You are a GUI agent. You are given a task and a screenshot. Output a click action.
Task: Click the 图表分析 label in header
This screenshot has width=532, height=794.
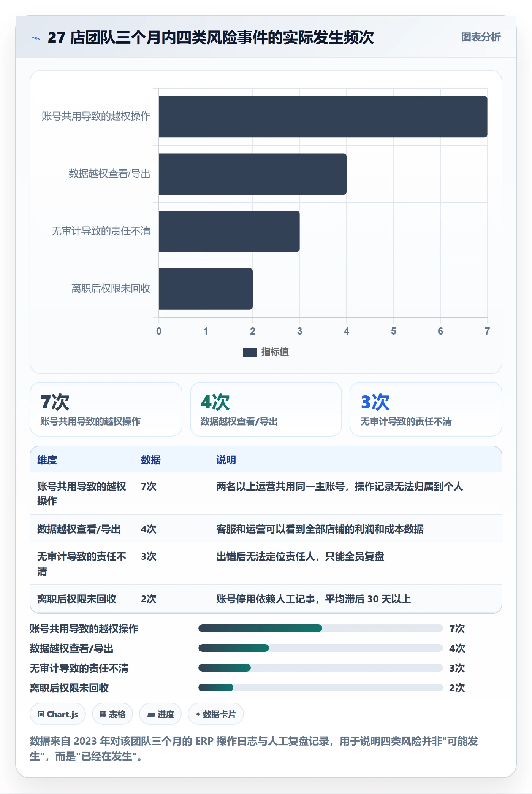(x=481, y=37)
